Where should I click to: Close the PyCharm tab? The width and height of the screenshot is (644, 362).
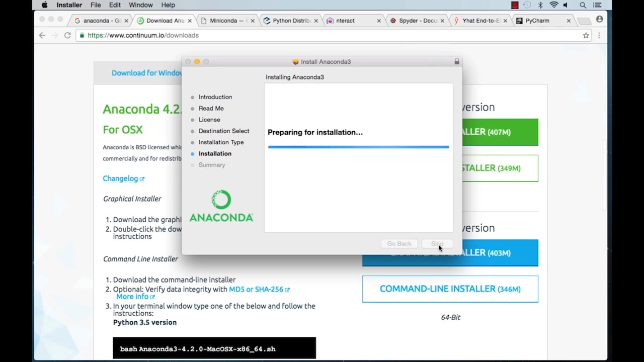(x=569, y=21)
